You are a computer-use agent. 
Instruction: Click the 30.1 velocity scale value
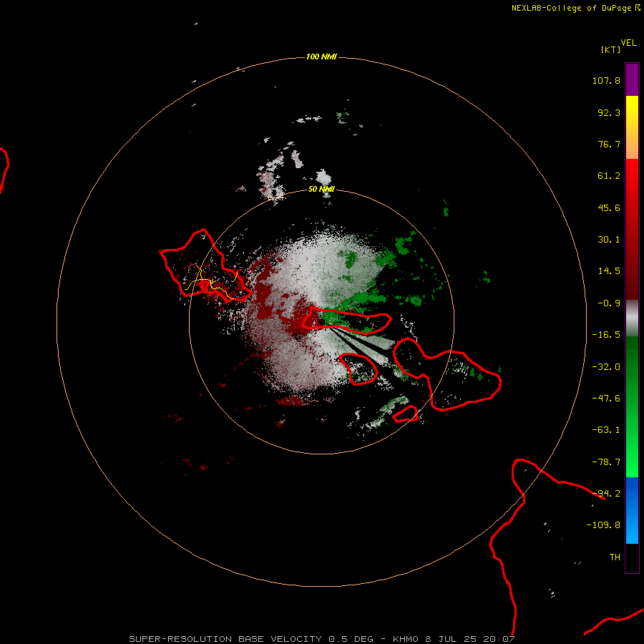[x=609, y=240]
